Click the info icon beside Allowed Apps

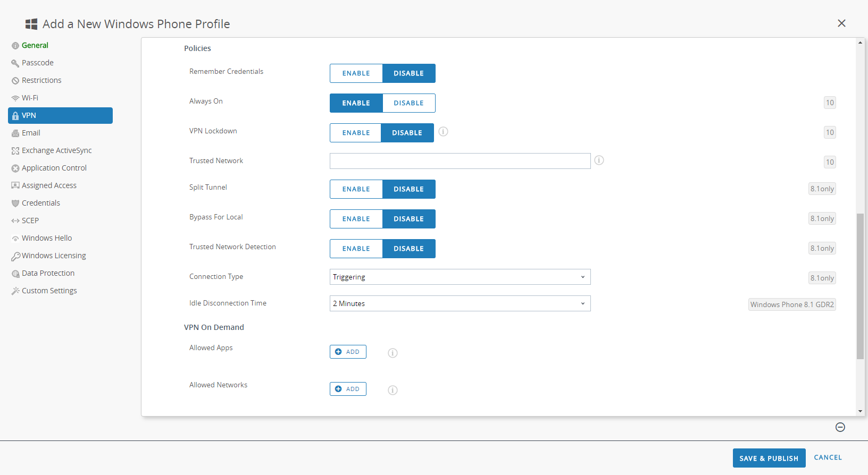pyautogui.click(x=393, y=353)
